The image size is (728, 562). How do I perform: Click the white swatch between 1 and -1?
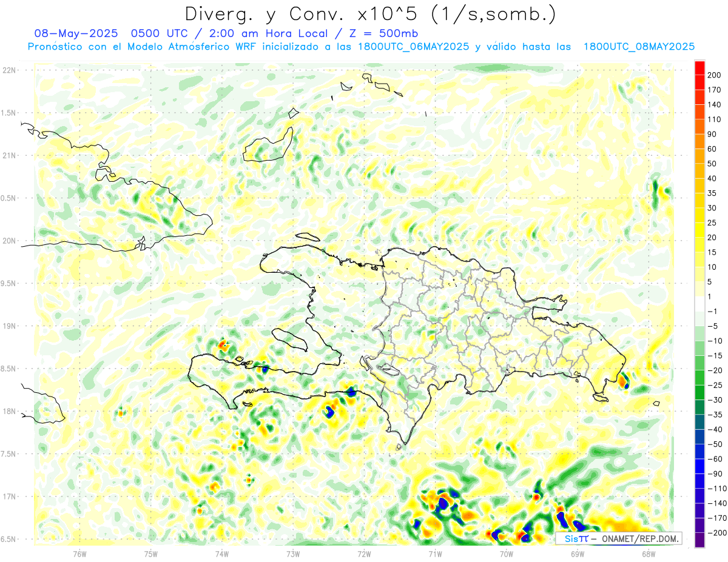(x=699, y=304)
